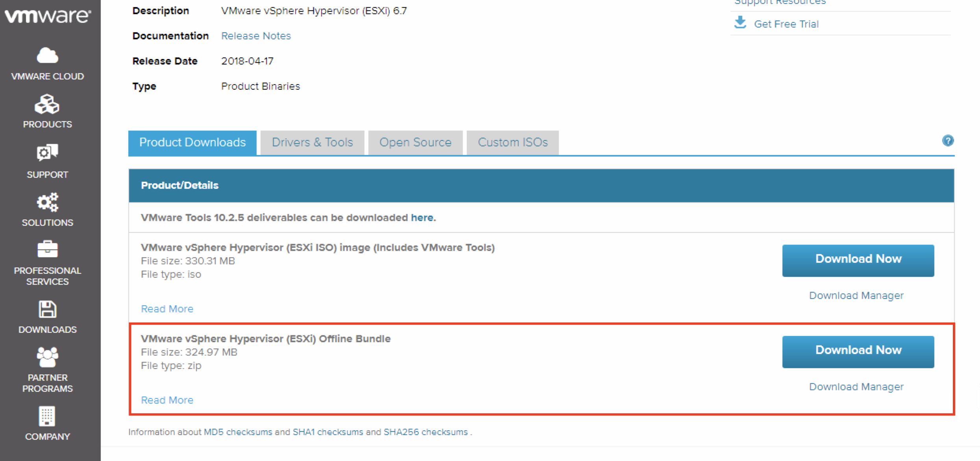Click 'here' link for VMware Tools
Screen dimensions: 980x461
click(x=422, y=218)
